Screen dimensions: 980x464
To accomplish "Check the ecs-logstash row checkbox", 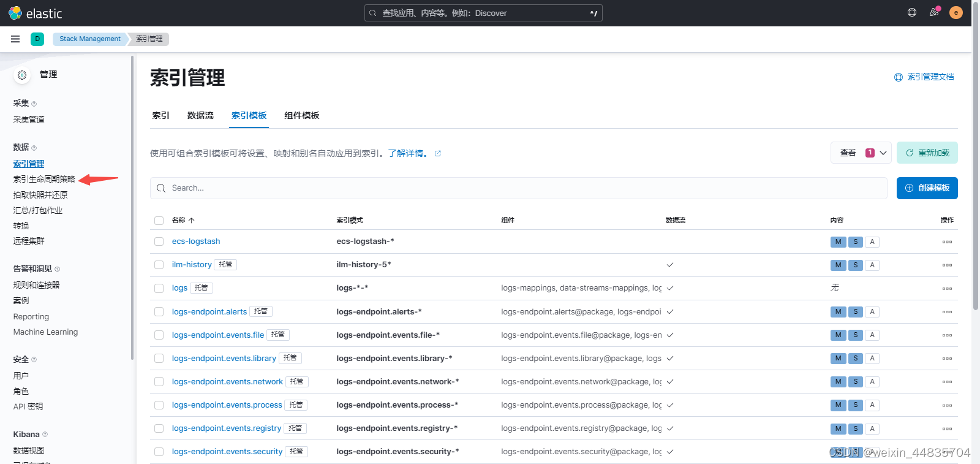I will [x=159, y=242].
